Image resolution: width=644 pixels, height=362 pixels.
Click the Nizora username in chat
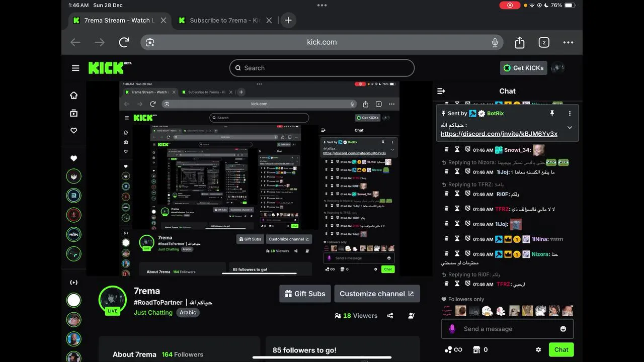pos(541,254)
